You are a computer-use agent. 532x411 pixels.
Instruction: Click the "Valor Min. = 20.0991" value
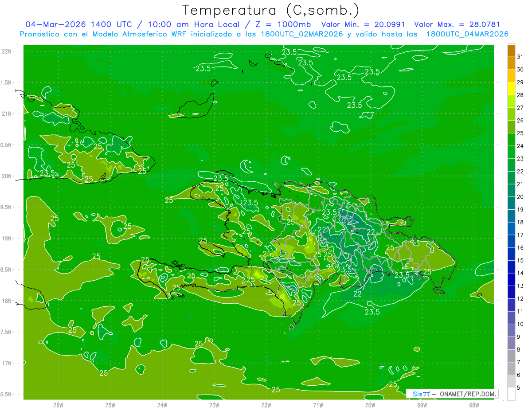[x=363, y=24]
